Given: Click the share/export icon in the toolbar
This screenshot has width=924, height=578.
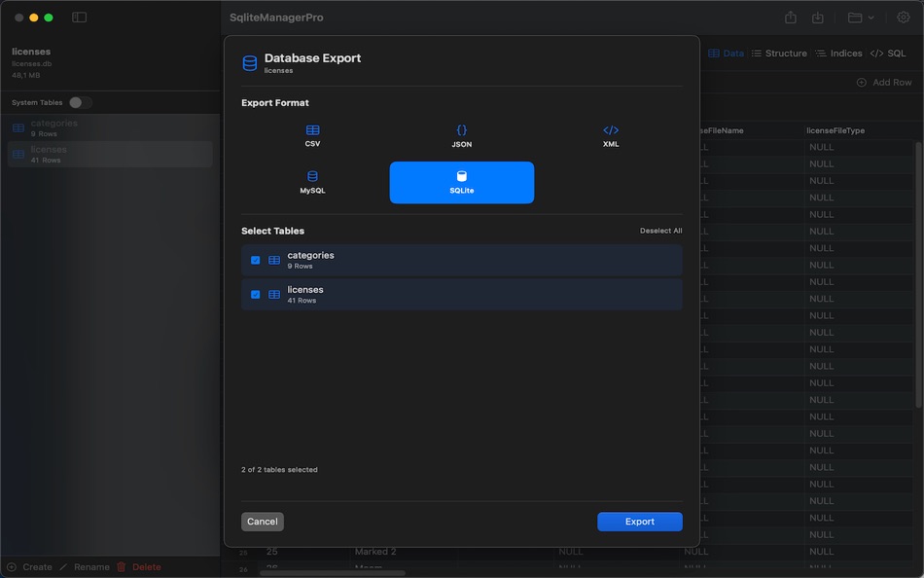Looking at the screenshot, I should (792, 17).
